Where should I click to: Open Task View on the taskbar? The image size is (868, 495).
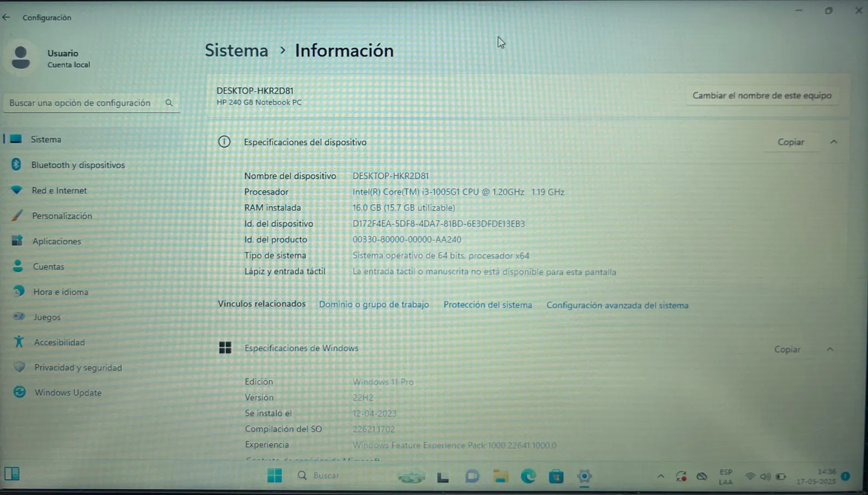pos(443,477)
